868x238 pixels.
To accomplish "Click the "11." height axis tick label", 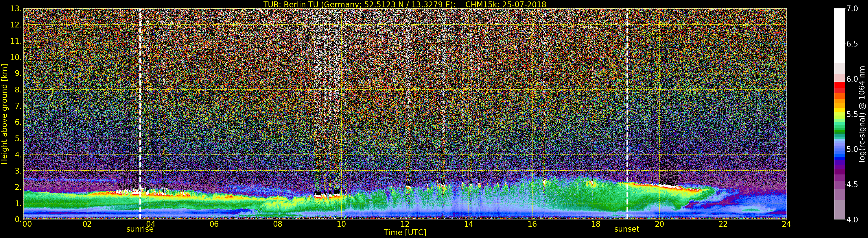I will click(16, 41).
